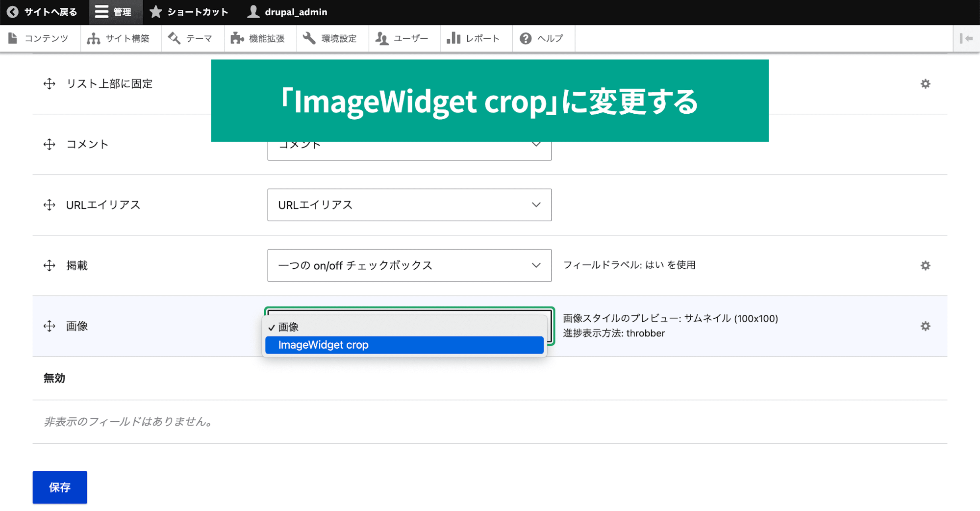
Task: Grab the drag handle for URLエイリアス row
Action: coord(49,205)
